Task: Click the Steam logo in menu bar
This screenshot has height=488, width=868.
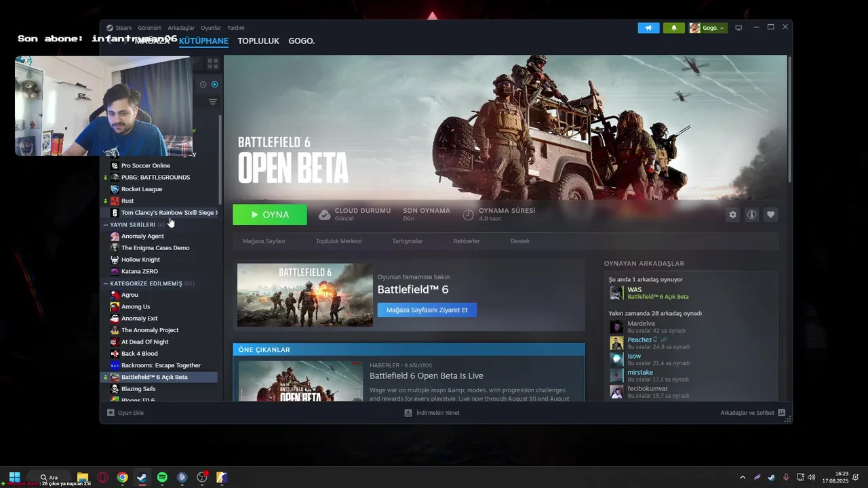Action: coord(109,28)
